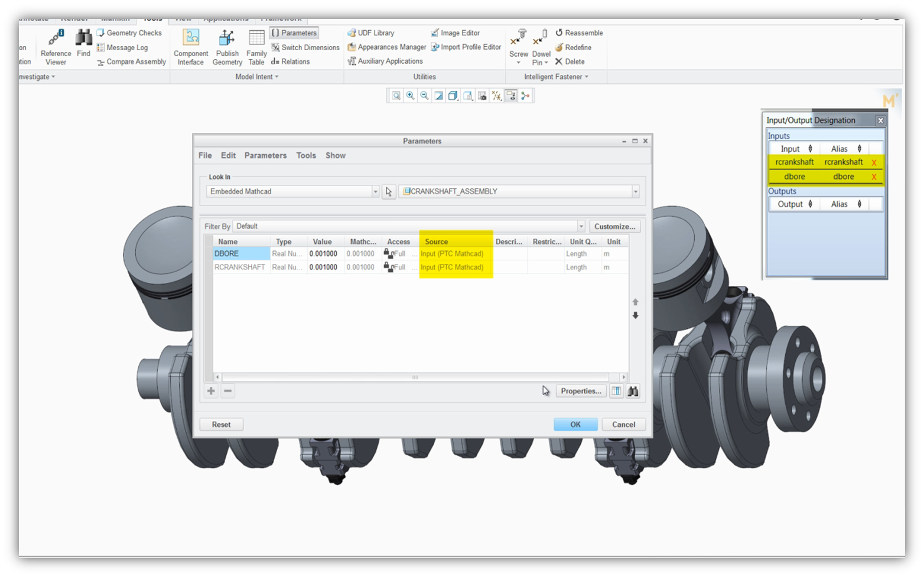The width and height of the screenshot is (924, 577).
Task: Remove rcrankshaft input via red X
Action: click(874, 162)
